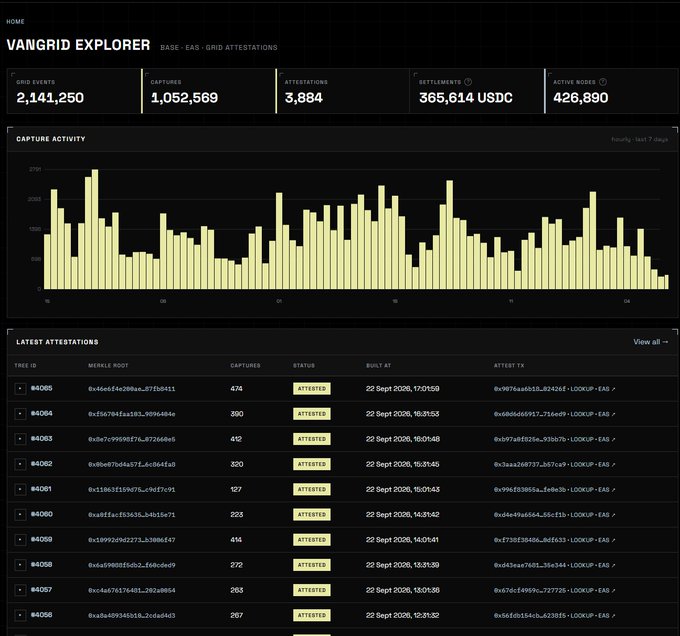Screen dimensions: 680x636
Task: Click merkle root starting 0xa8ffacf53635
Action: pyautogui.click(x=132, y=515)
